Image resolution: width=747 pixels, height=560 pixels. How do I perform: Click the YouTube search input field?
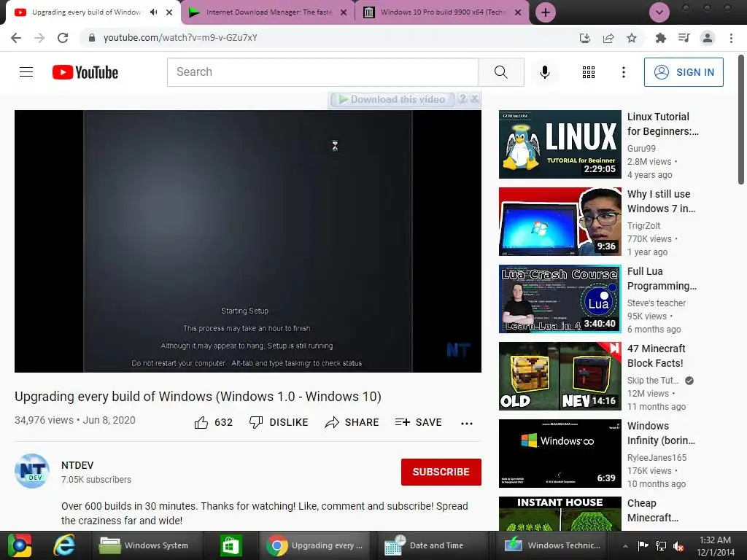[x=323, y=72]
